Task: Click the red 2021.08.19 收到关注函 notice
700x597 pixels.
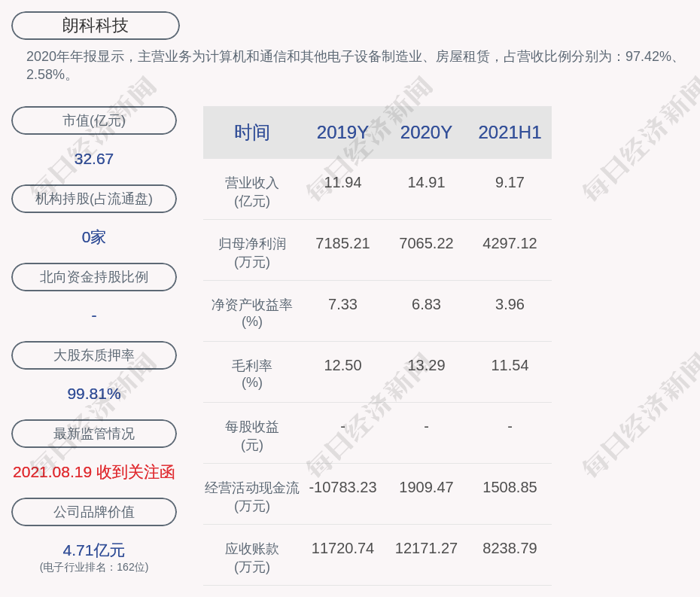Action: point(94,472)
